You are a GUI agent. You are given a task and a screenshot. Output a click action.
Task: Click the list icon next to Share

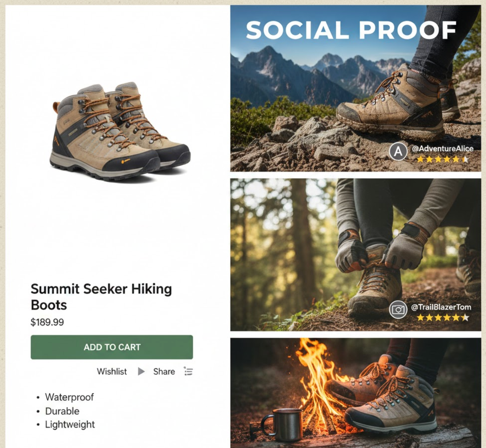pyautogui.click(x=188, y=371)
